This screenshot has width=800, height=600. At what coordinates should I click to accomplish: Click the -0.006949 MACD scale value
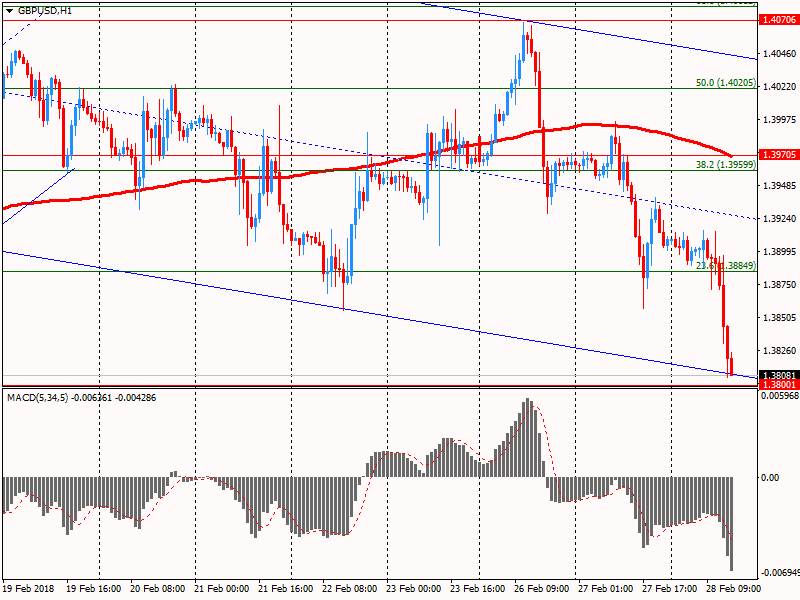(780, 572)
